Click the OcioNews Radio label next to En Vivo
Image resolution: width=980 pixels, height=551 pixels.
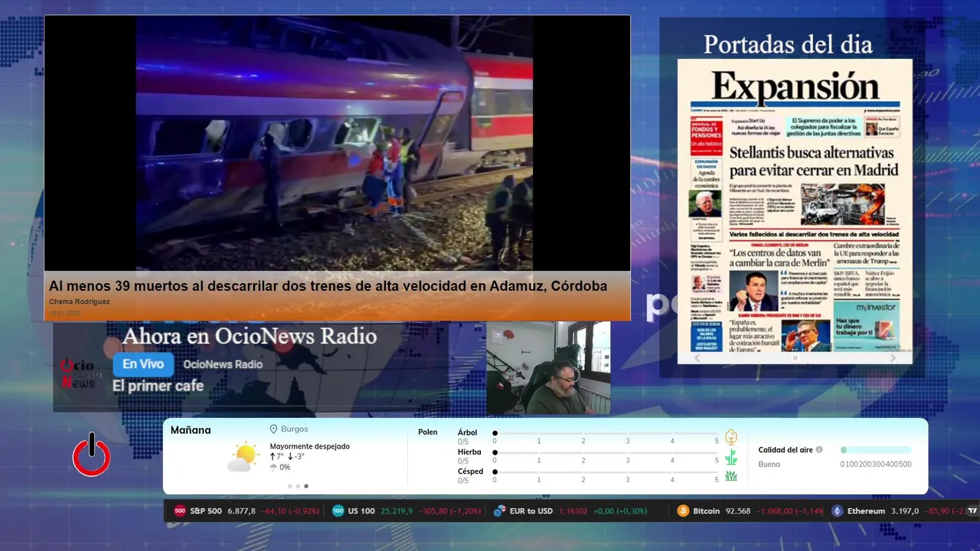pyautogui.click(x=223, y=364)
